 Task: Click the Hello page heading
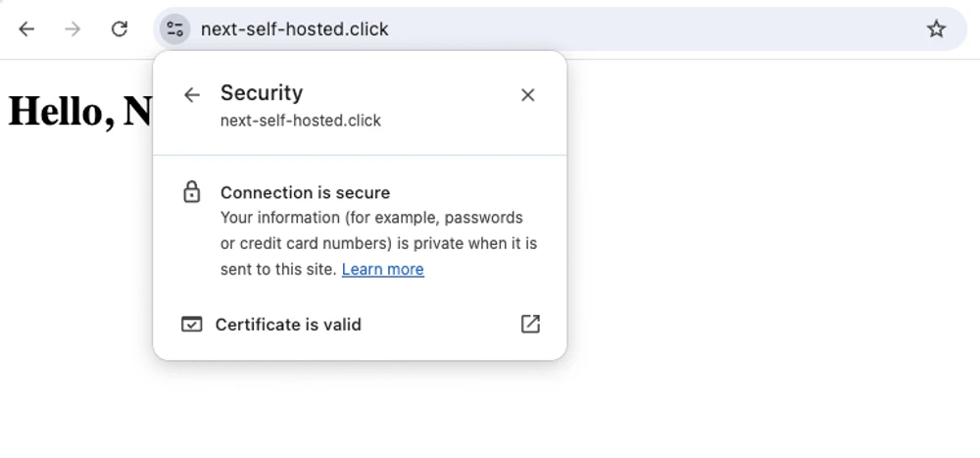pos(78,111)
